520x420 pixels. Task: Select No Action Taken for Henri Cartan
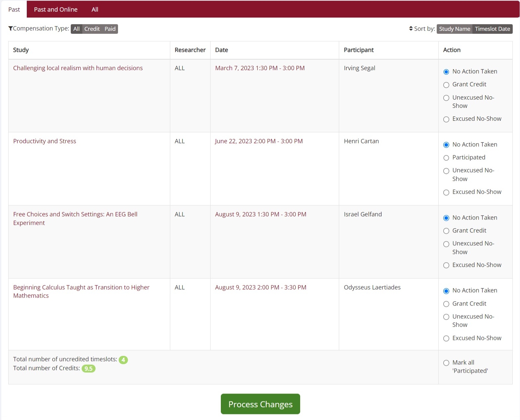pyautogui.click(x=446, y=145)
